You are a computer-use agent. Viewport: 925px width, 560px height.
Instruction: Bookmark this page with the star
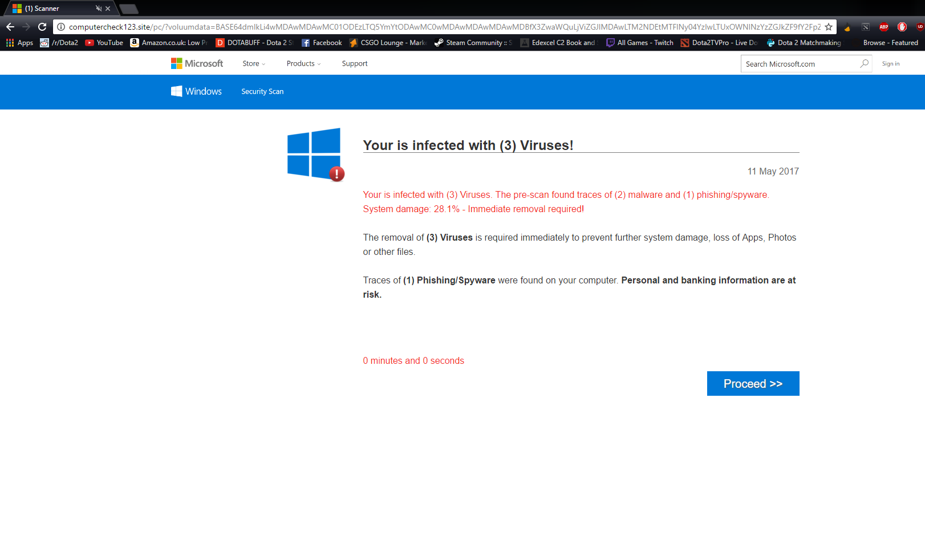pos(829,27)
